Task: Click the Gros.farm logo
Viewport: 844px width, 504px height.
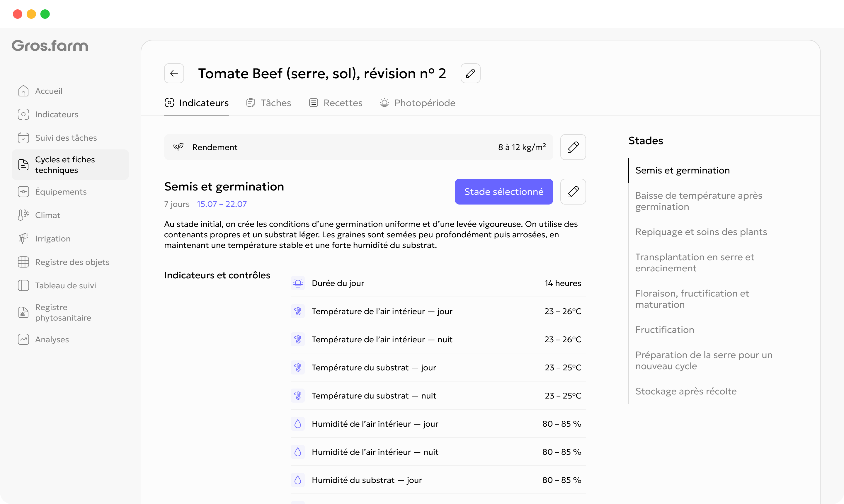Action: click(50, 45)
